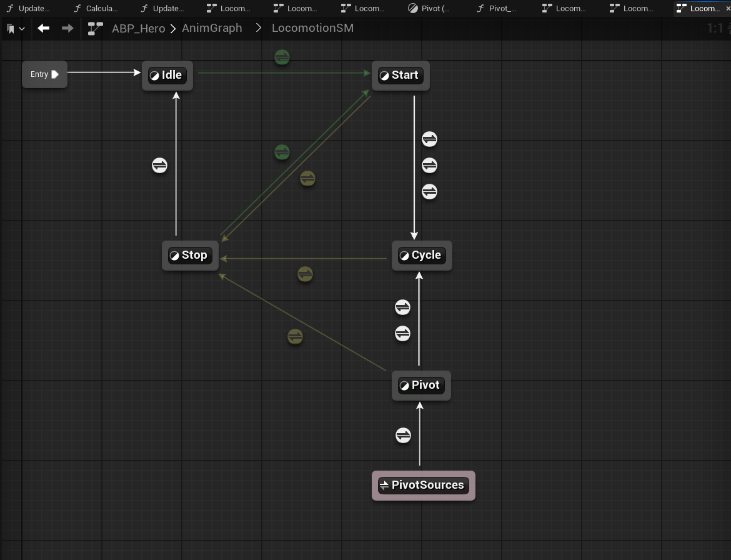Click the Pivot to Stop transition rule icon
731x560 pixels.
pyautogui.click(x=295, y=337)
